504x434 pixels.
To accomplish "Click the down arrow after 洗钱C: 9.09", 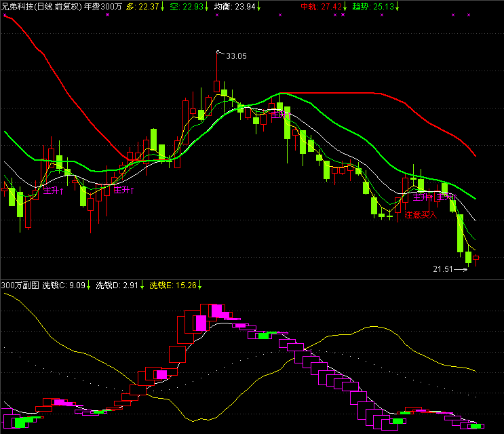I will [88, 285].
